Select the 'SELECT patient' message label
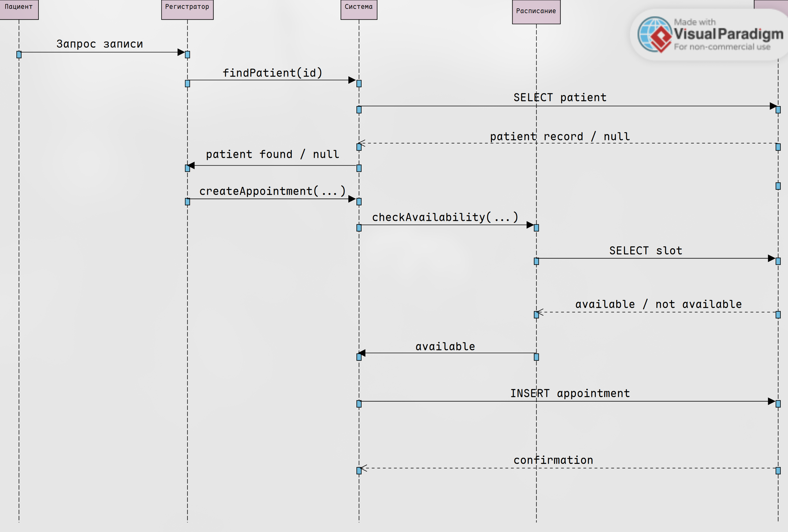 point(560,98)
